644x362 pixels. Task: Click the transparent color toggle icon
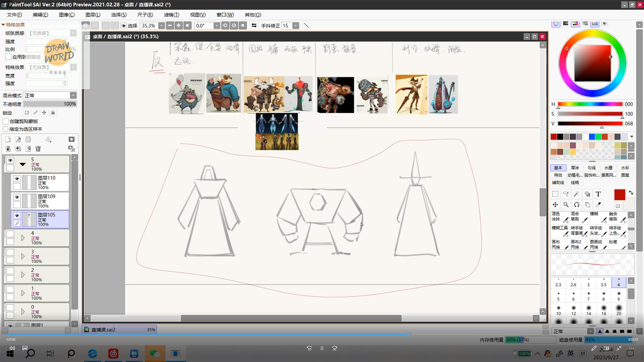point(618,206)
